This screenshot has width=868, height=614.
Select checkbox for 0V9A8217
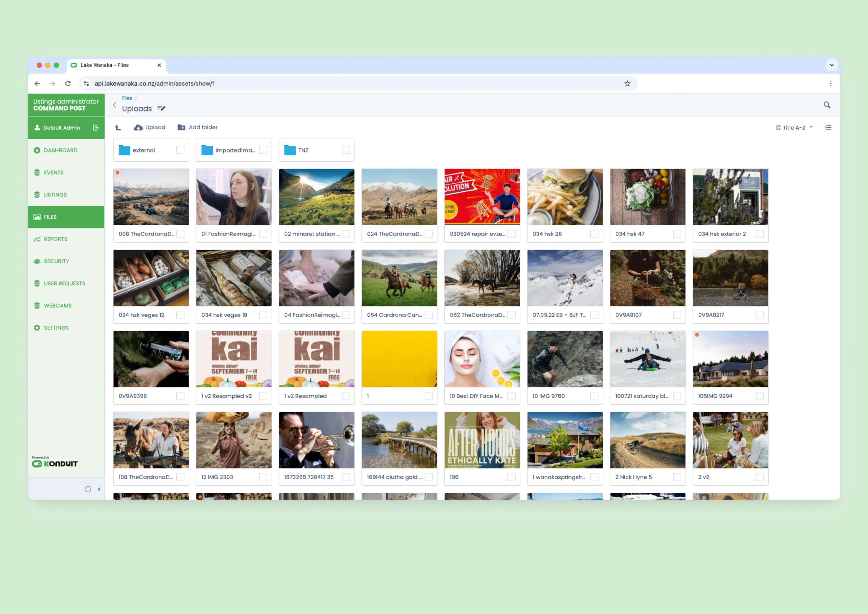[x=760, y=315]
